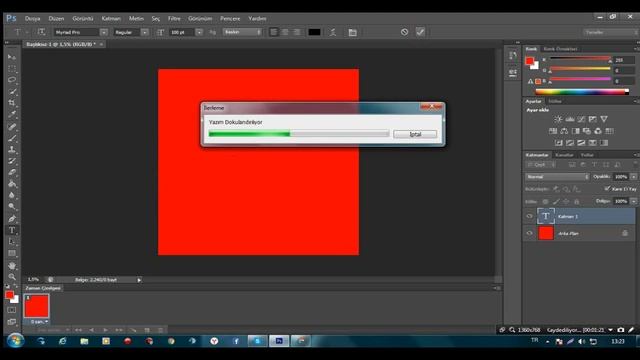Align text left in options bar
This screenshot has height=360, width=640.
273,32
